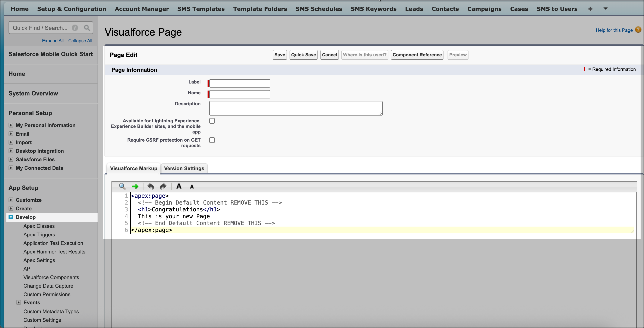Open Salesforce Mobile Quick Start

[x=51, y=54]
